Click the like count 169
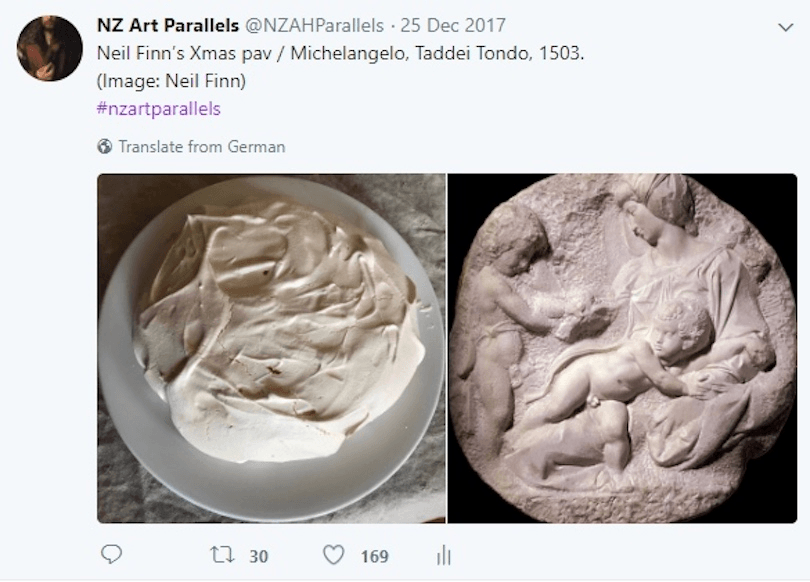This screenshot has height=582, width=810. [374, 556]
